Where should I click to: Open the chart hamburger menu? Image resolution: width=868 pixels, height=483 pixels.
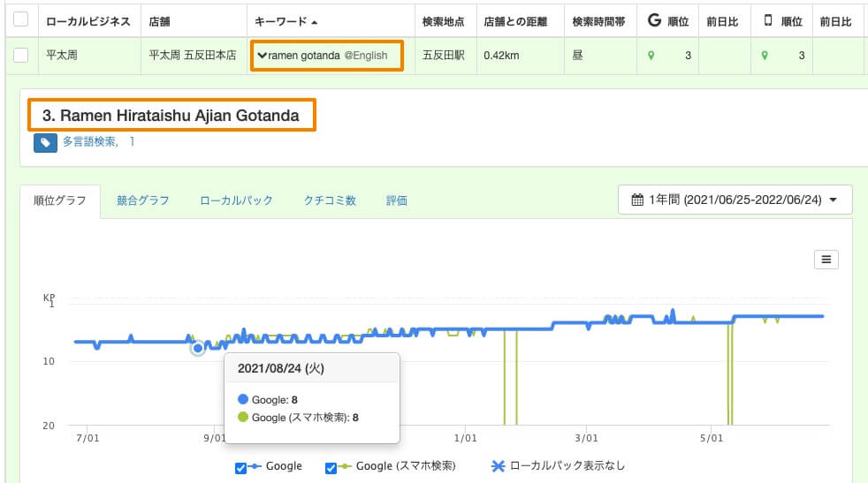826,260
